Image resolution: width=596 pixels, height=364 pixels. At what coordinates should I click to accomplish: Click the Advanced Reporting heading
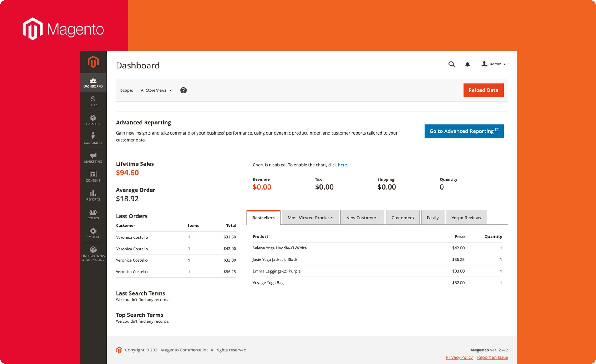point(143,123)
